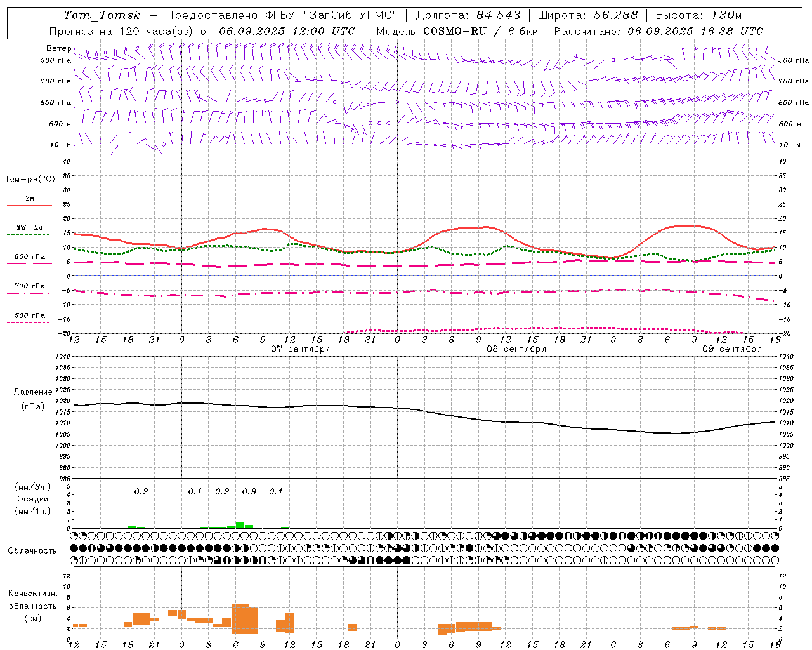This screenshot has width=812, height=650.
Task: Click the Конвективн. convective cloud label
Action: (x=33, y=594)
